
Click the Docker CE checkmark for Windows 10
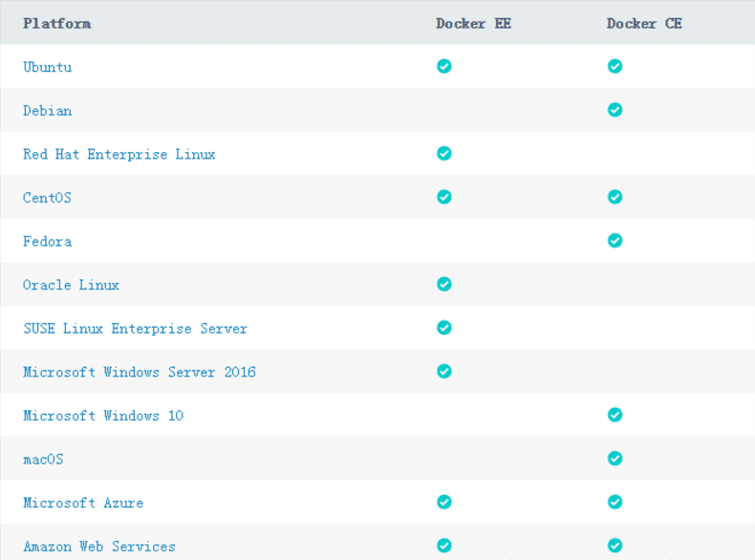click(x=615, y=415)
